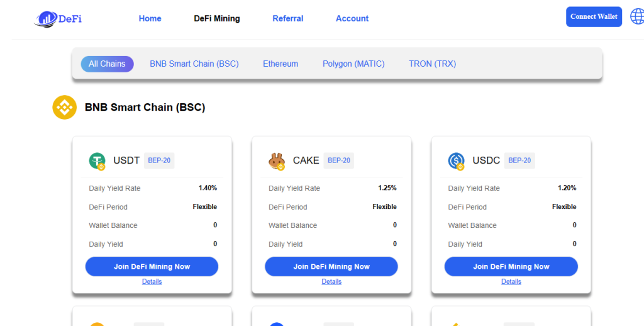Click Daily Yield Rate label in CAKE card
Screen dimensions: 644x326
tap(294, 188)
